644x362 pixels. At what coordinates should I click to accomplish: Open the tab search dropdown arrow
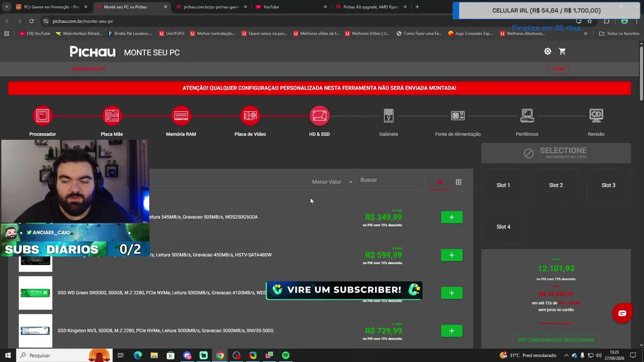tap(7, 7)
